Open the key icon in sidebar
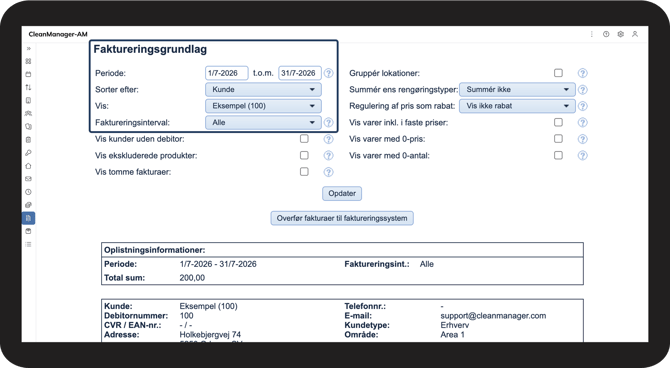 tap(29, 153)
